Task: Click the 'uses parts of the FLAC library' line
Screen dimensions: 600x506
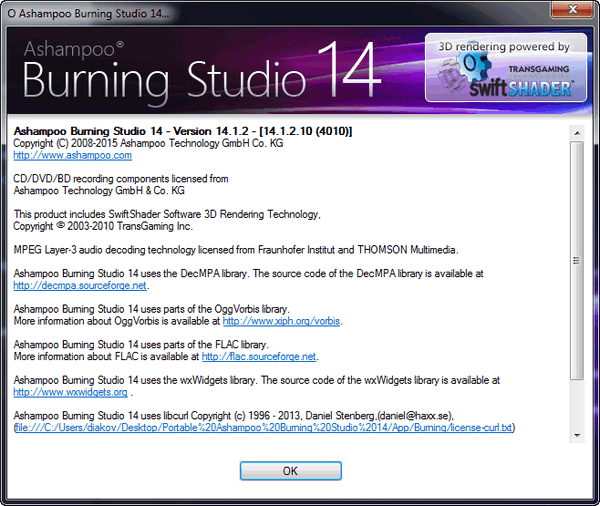Action: (141, 344)
